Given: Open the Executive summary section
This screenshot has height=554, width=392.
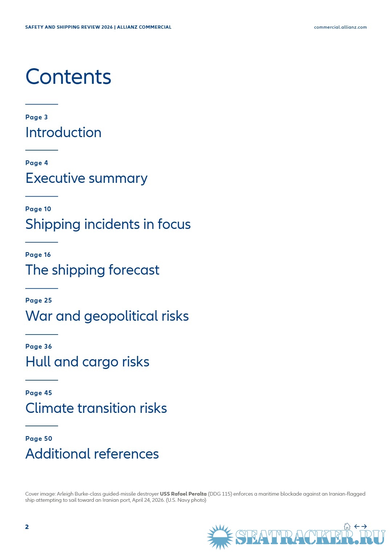Looking at the screenshot, I should (x=86, y=178).
